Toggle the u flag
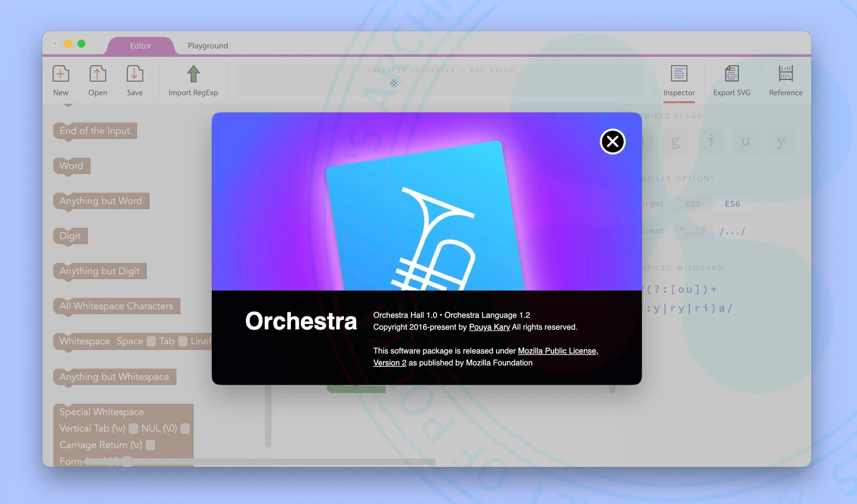Screen dimensions: 857x504 tap(746, 141)
